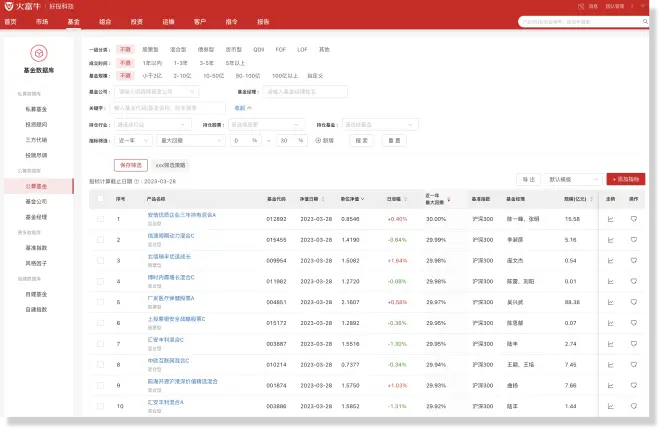Select the 股票型 fund category filter

(150, 48)
